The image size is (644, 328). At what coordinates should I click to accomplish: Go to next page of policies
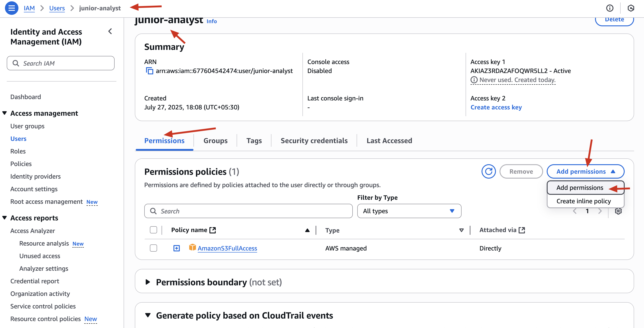(600, 211)
